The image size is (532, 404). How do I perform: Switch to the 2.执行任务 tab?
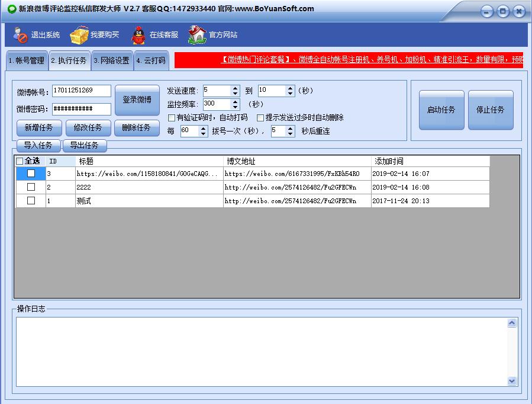click(70, 61)
